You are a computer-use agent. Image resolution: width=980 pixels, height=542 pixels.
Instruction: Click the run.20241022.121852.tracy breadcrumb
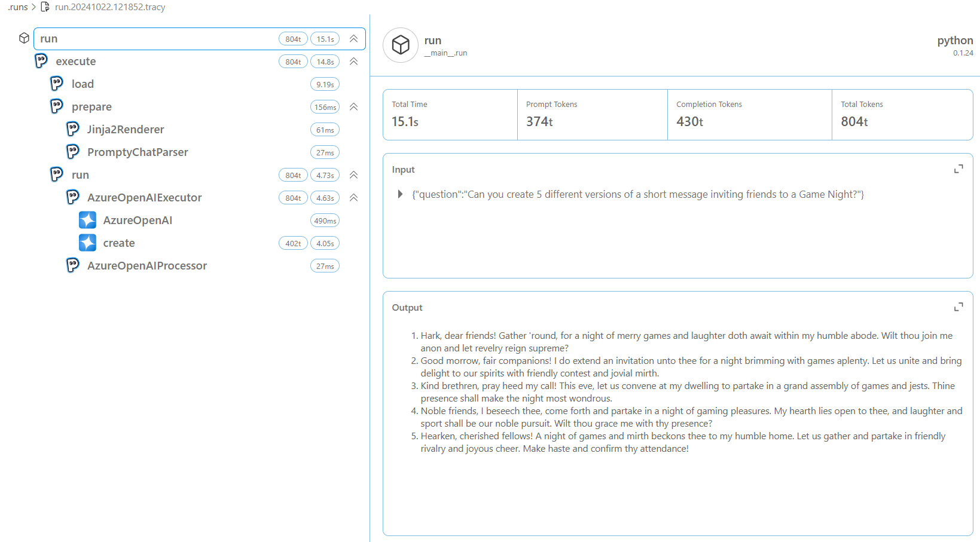[x=110, y=7]
